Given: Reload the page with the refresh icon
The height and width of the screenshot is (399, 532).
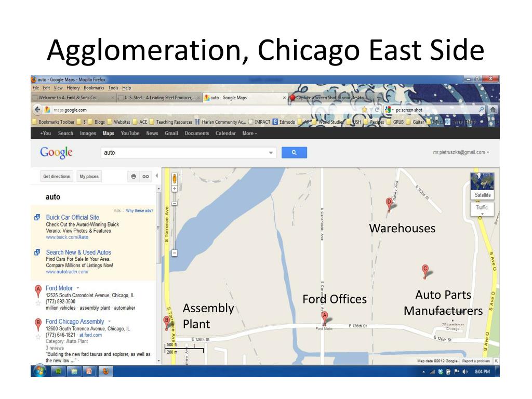Looking at the screenshot, I should pos(377,110).
